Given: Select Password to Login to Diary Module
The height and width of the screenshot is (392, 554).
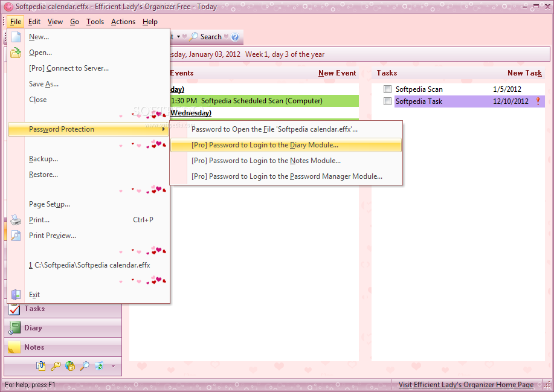Looking at the screenshot, I should (286, 145).
